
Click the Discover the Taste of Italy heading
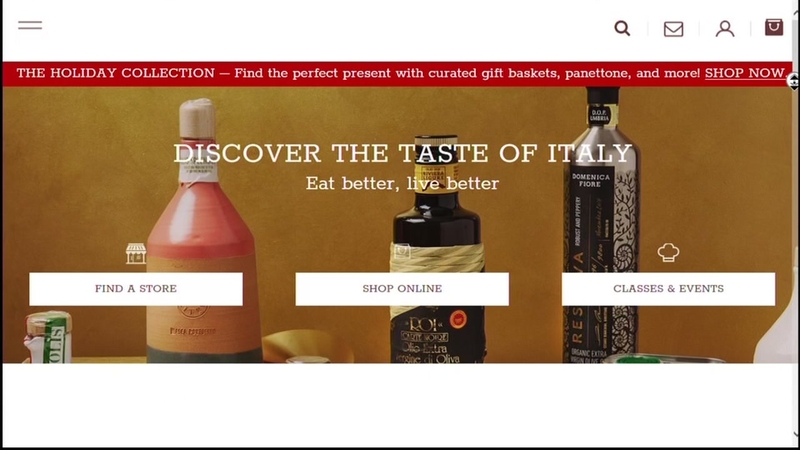[x=403, y=153]
